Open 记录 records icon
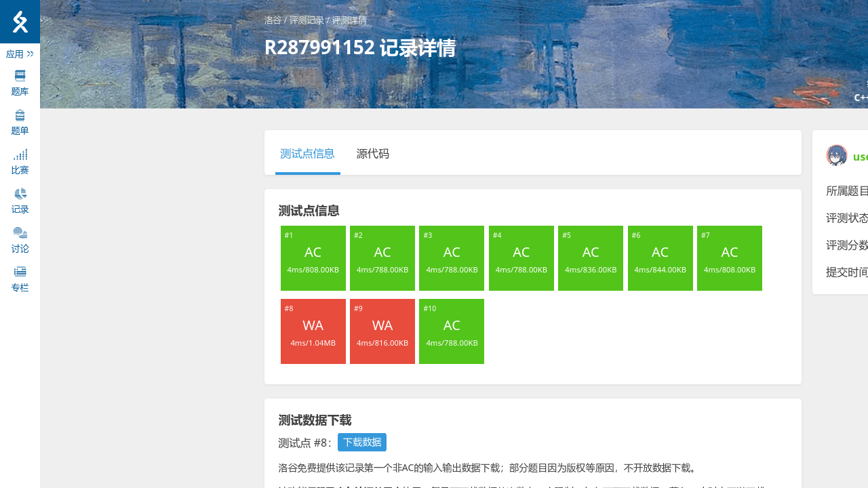The height and width of the screenshot is (488, 868). click(x=20, y=194)
